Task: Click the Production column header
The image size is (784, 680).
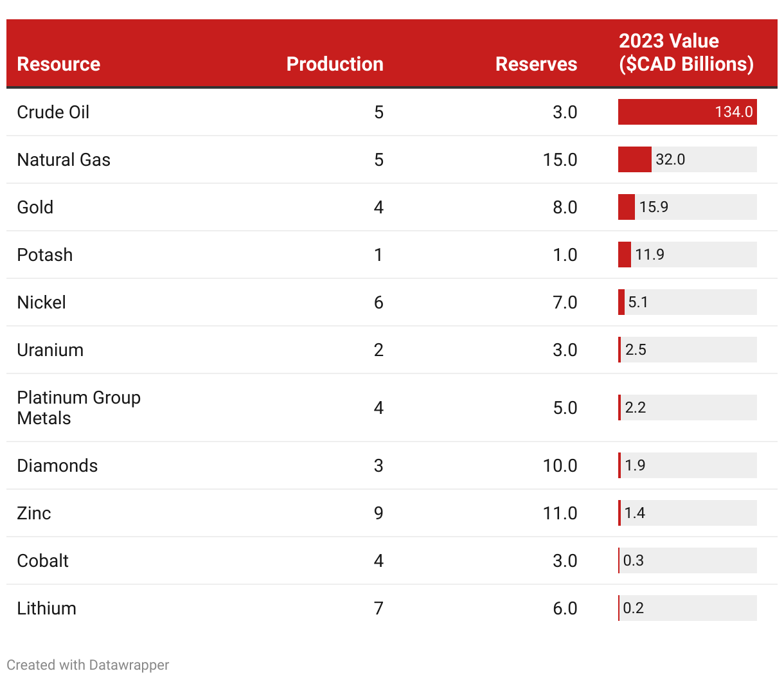Action: tap(334, 64)
